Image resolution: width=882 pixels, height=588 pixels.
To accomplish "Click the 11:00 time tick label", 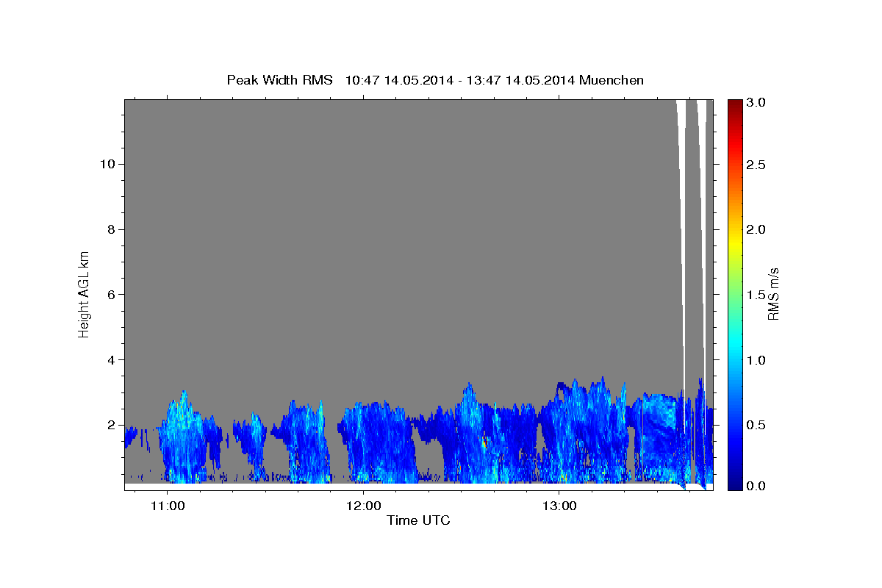I will pos(168,506).
